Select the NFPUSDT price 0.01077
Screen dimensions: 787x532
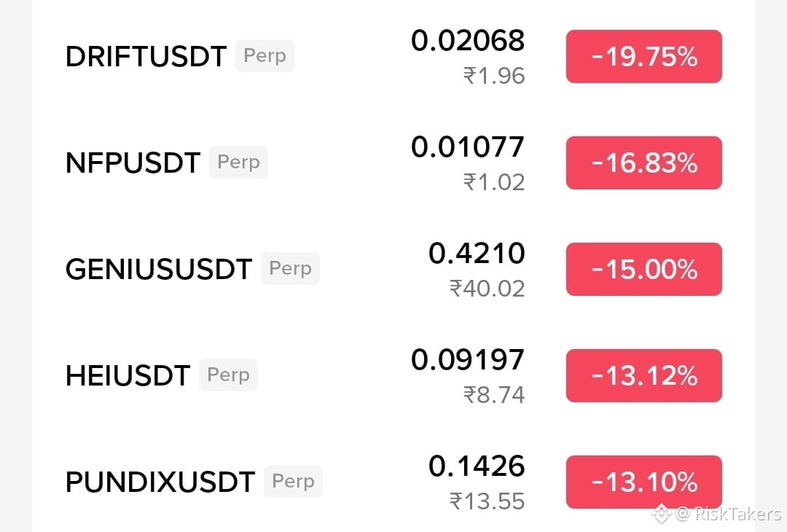468,147
